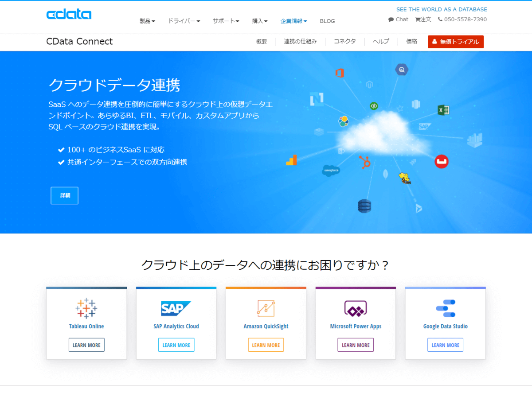The image size is (532, 412).
Task: Click the phone handset icon
Action: pyautogui.click(x=440, y=19)
